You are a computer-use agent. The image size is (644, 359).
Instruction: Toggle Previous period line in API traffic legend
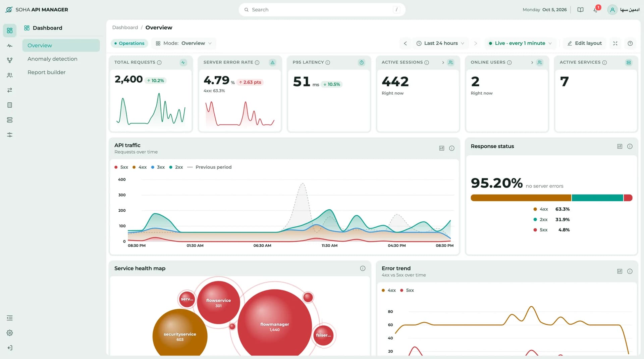click(x=209, y=167)
